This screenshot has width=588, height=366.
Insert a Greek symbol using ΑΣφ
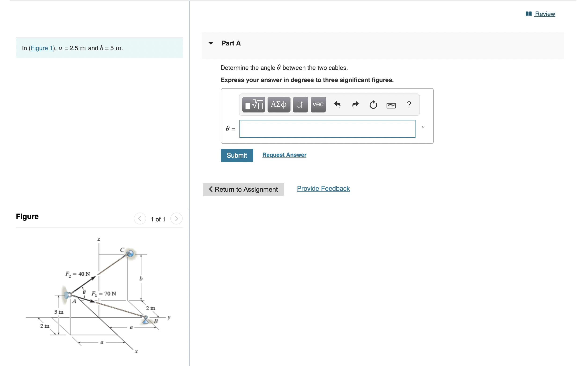point(279,105)
